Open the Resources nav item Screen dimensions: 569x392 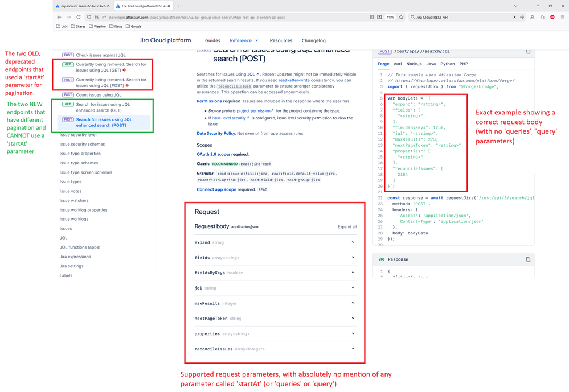click(281, 40)
